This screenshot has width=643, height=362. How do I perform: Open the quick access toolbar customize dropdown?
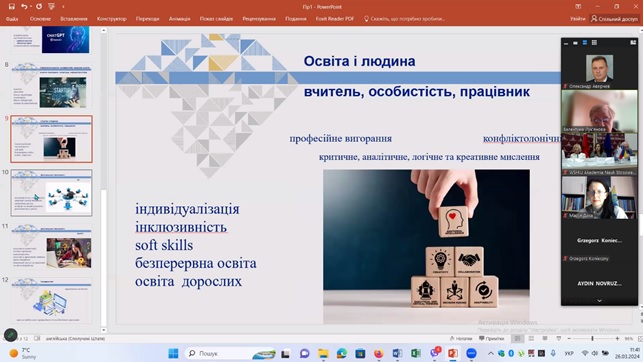click(x=63, y=7)
